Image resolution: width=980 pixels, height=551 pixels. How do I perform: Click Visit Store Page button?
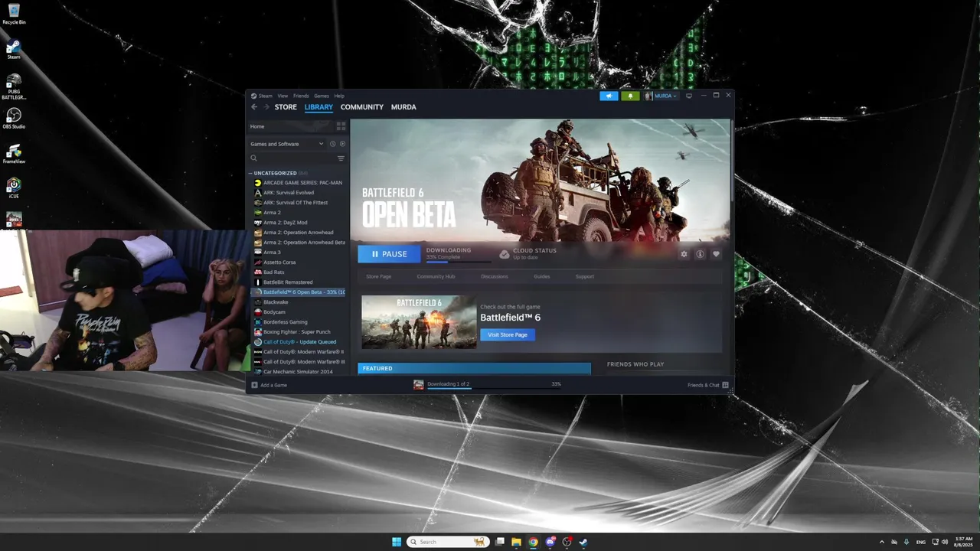pyautogui.click(x=508, y=334)
